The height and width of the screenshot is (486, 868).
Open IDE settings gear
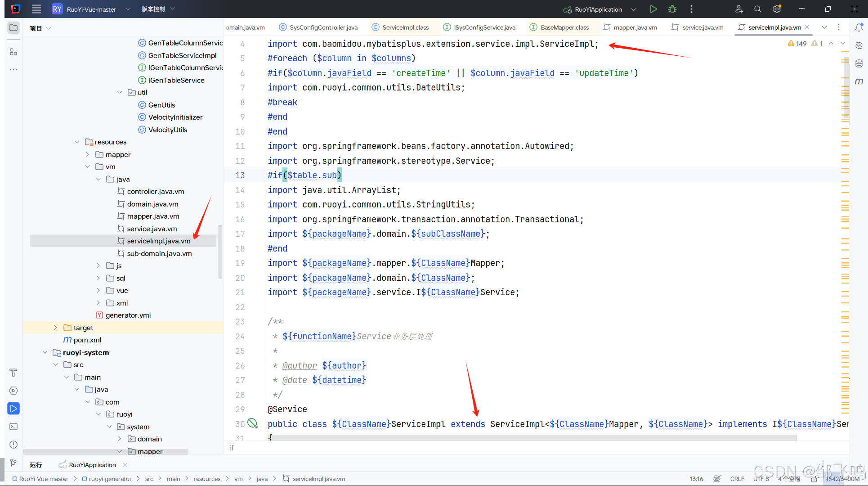coord(777,9)
